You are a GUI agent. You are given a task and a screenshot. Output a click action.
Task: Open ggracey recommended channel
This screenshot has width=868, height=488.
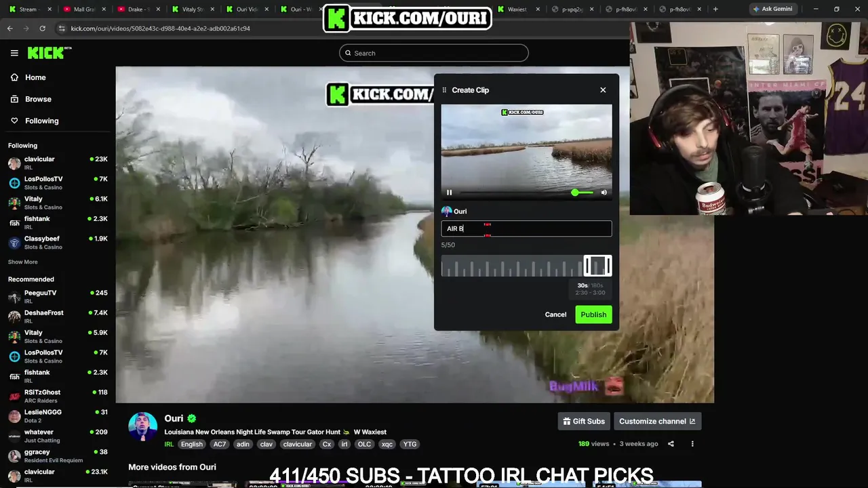[x=58, y=455]
